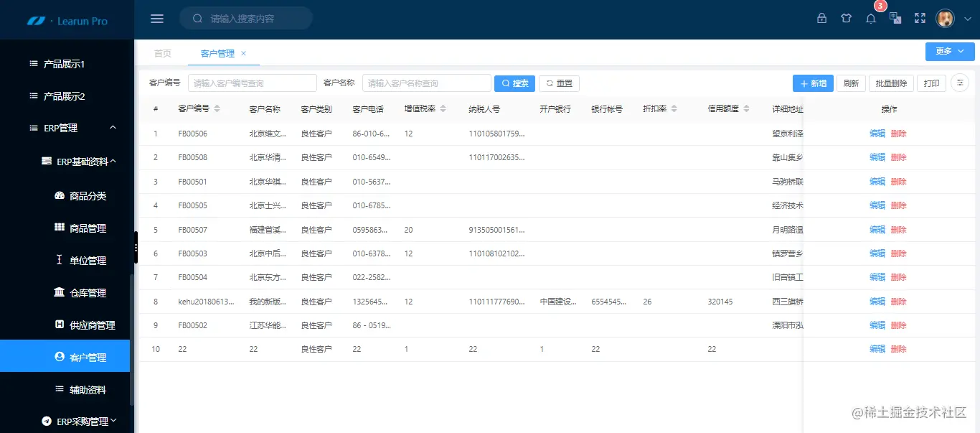Edit row FB00503 via 编辑
This screenshot has height=433, width=980.
click(x=877, y=253)
